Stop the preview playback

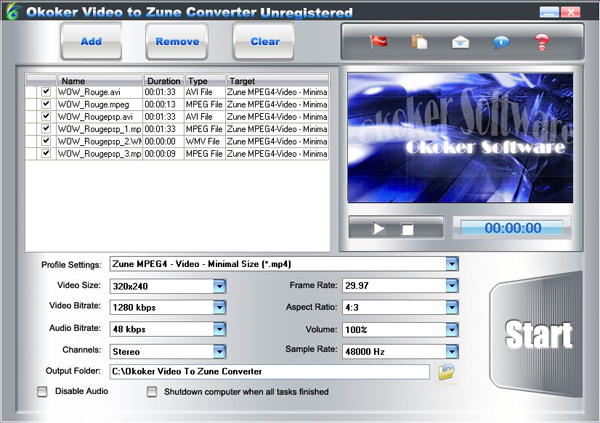click(x=408, y=229)
